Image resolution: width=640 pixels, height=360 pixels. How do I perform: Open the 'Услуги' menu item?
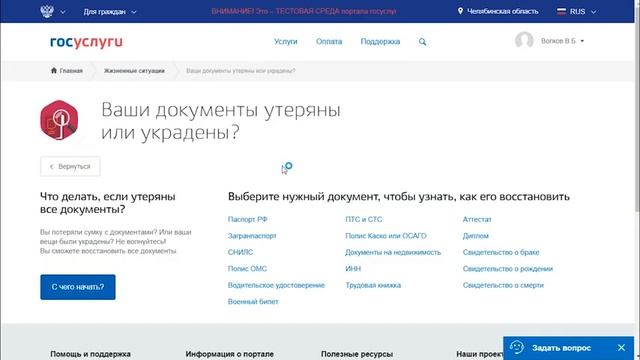tap(286, 41)
